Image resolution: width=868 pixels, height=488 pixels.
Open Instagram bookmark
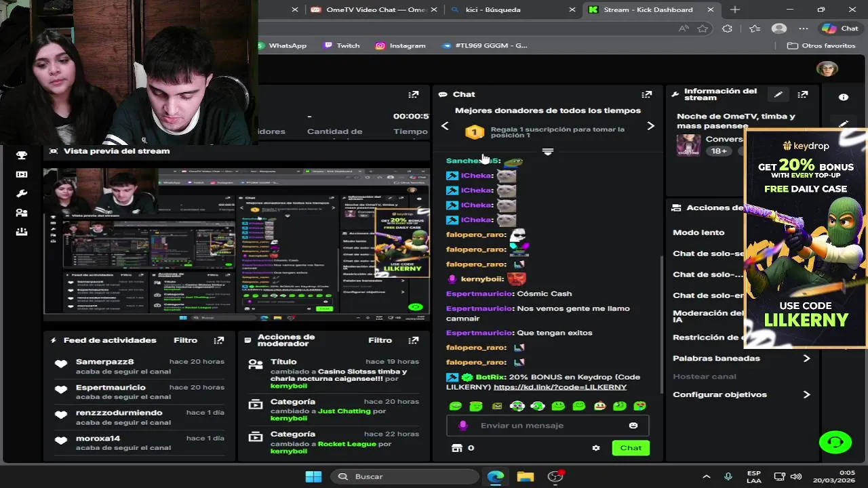[401, 45]
